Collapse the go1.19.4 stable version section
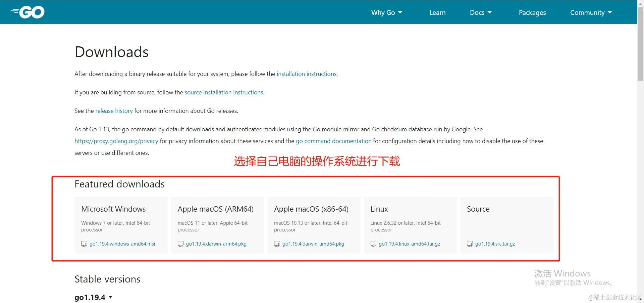Viewport: 644px width, 303px height. 93,297
